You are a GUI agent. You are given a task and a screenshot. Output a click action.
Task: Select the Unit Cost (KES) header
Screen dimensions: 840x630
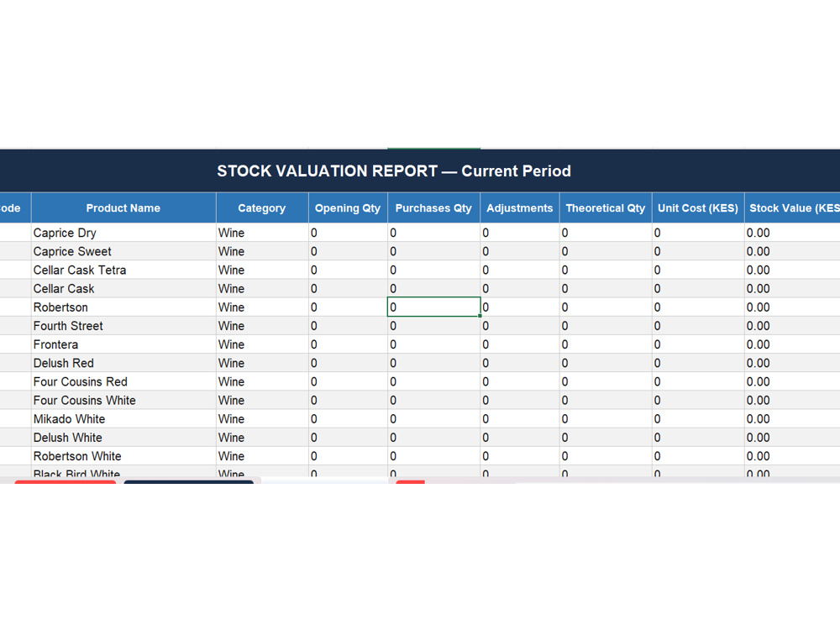coord(698,207)
